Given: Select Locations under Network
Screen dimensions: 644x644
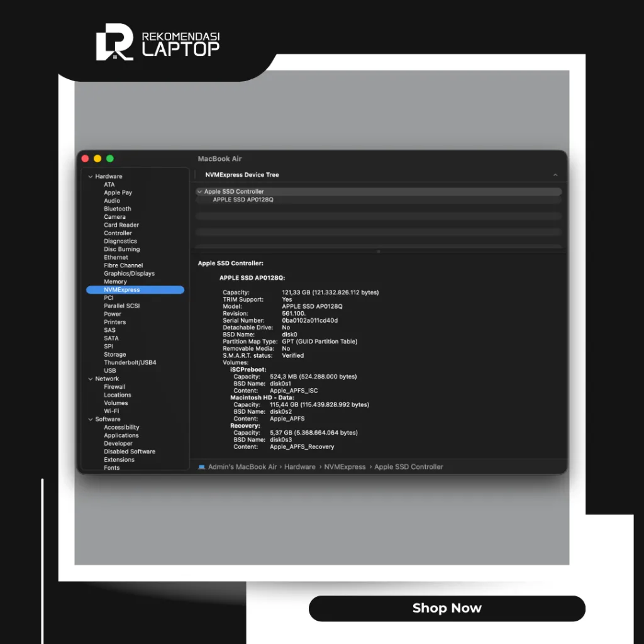Looking at the screenshot, I should [118, 395].
